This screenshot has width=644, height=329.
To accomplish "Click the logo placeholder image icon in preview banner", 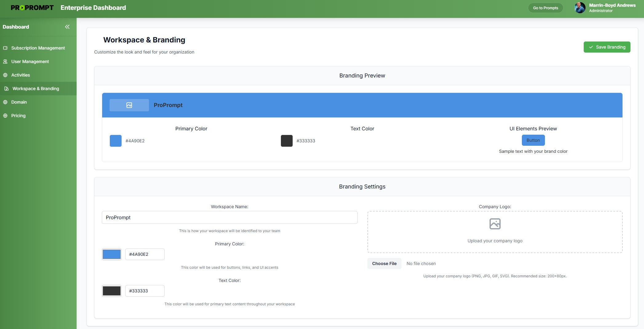I will coord(129,105).
